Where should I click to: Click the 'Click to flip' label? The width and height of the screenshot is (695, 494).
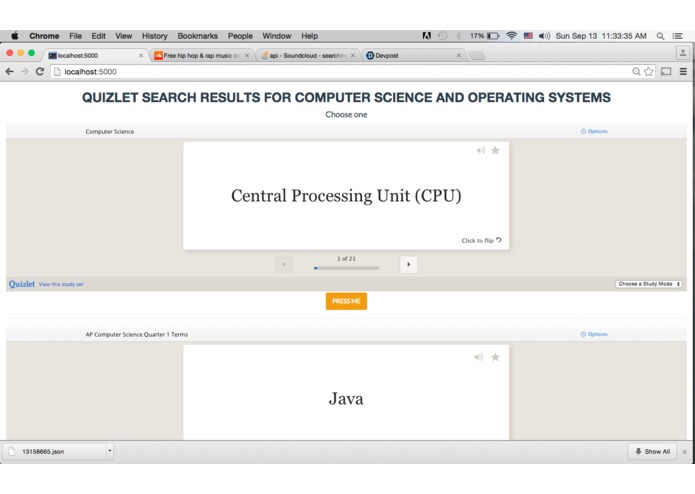pyautogui.click(x=481, y=241)
